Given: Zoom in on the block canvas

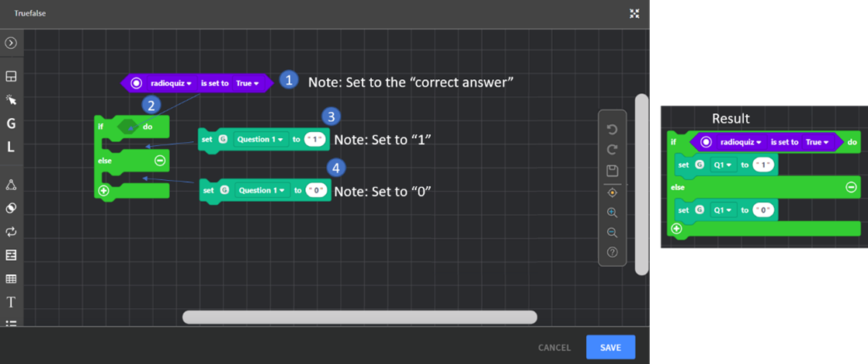Looking at the screenshot, I should pyautogui.click(x=612, y=212).
